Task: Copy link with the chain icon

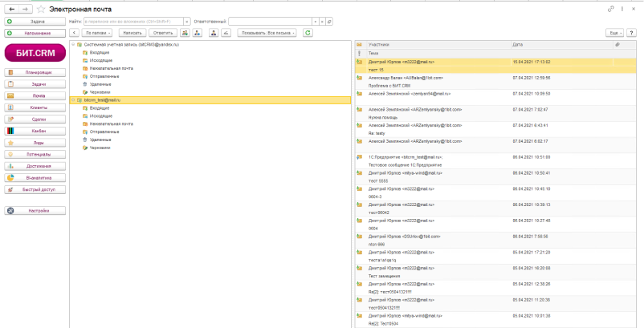Action: pos(610,9)
